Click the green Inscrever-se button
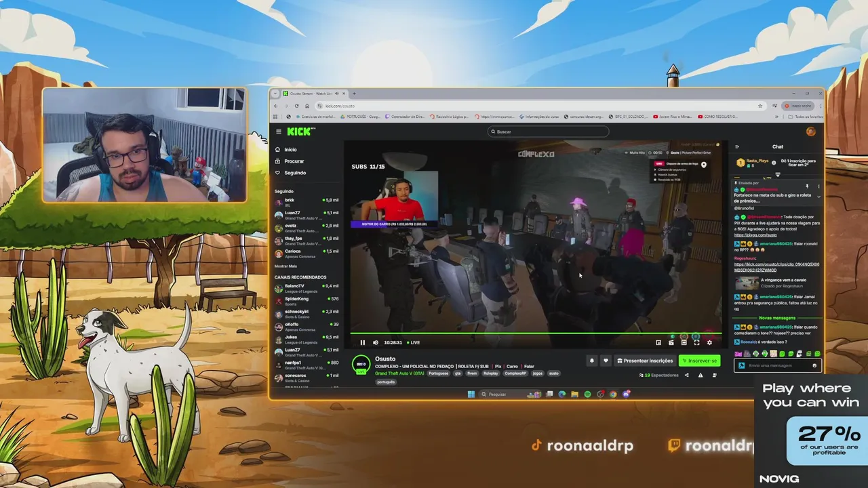Image resolution: width=868 pixels, height=488 pixels. tap(699, 361)
